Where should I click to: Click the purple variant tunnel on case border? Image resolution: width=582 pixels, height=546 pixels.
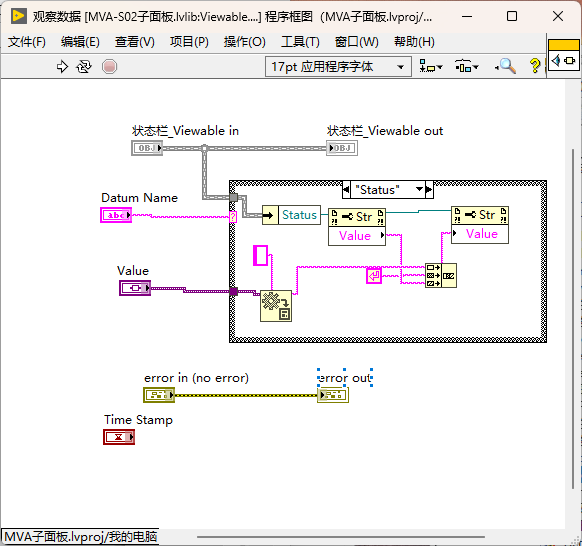pos(233,291)
